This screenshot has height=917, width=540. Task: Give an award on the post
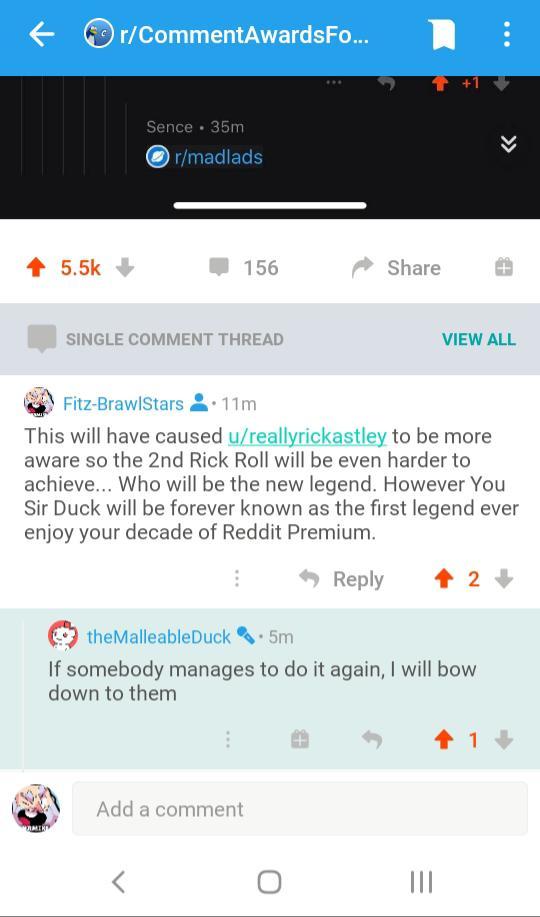504,268
